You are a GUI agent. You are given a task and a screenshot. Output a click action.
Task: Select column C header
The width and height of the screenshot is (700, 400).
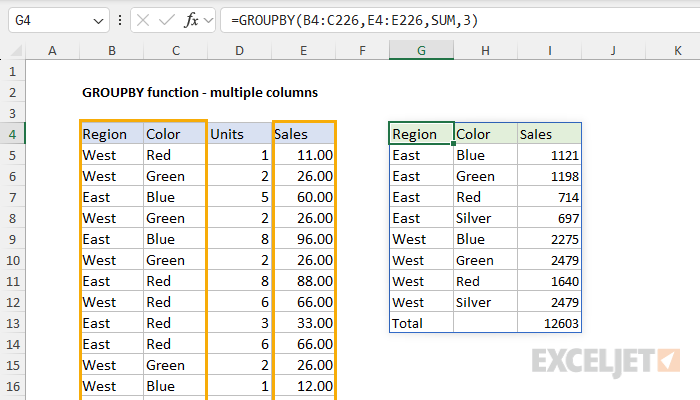[x=176, y=50]
